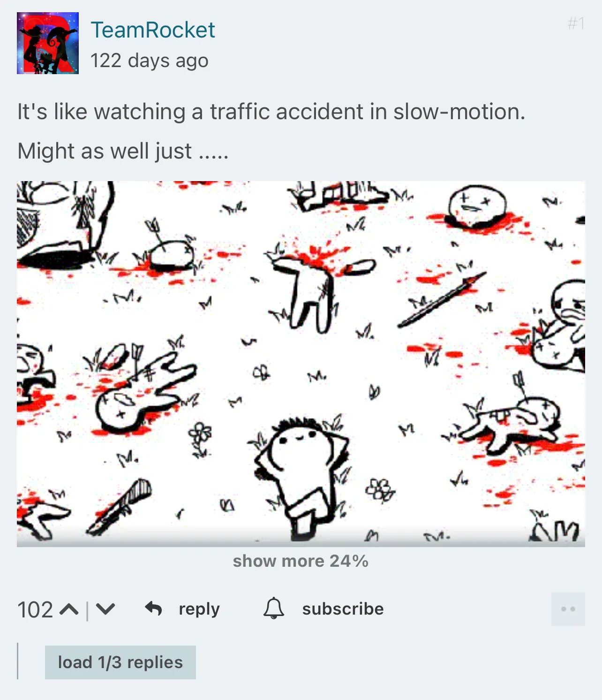Click the bloody sword drawing in image

tap(442, 299)
